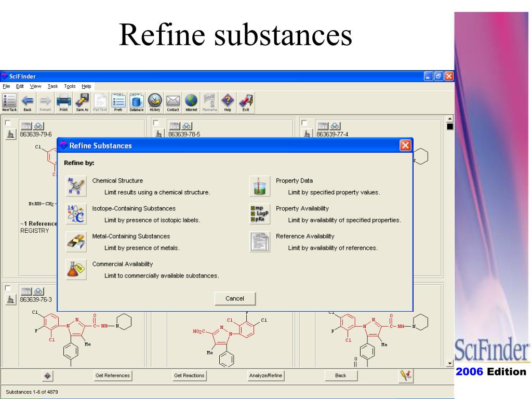
Task: Choose Commercial Availability flask icon
Action: (x=76, y=270)
